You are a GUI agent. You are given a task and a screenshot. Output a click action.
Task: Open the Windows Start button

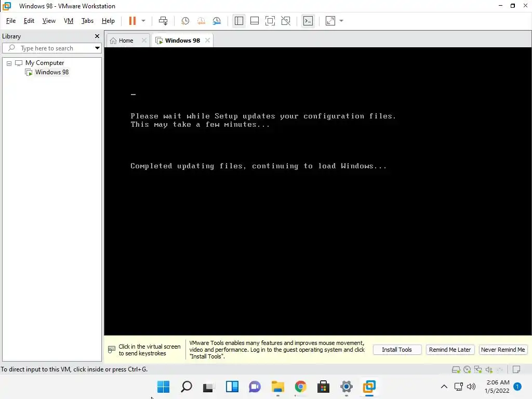point(164,387)
